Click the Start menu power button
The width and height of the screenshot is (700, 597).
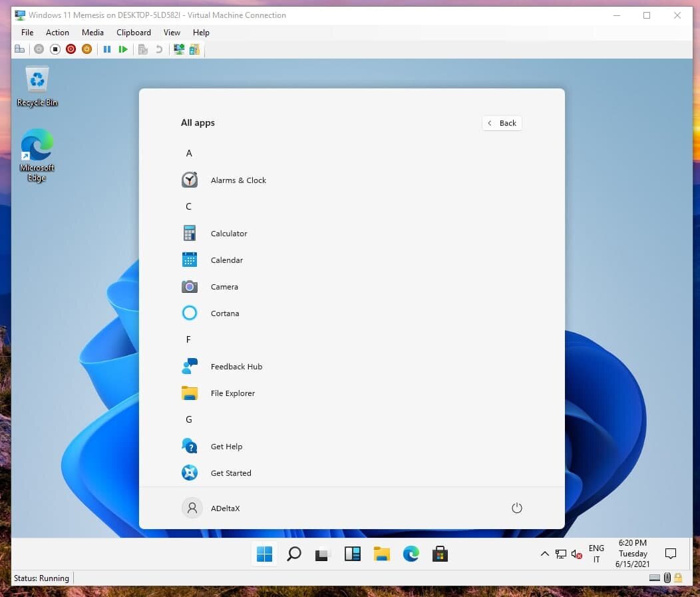516,508
